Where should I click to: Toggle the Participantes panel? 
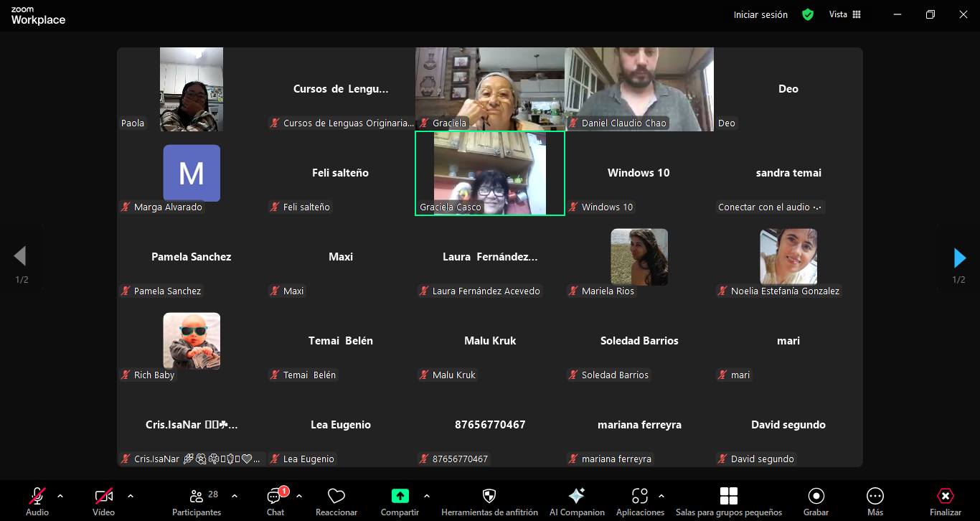point(197,496)
